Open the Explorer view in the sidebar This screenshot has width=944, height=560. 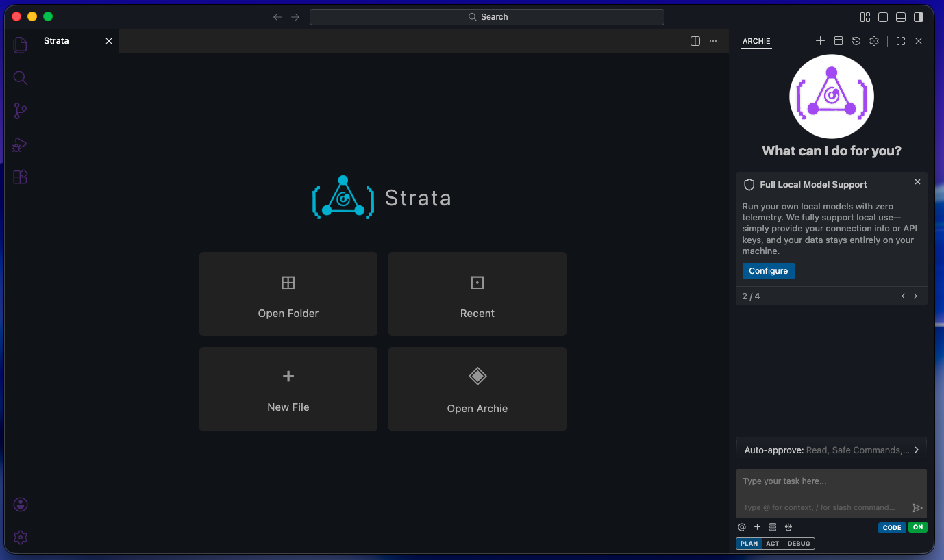[20, 44]
